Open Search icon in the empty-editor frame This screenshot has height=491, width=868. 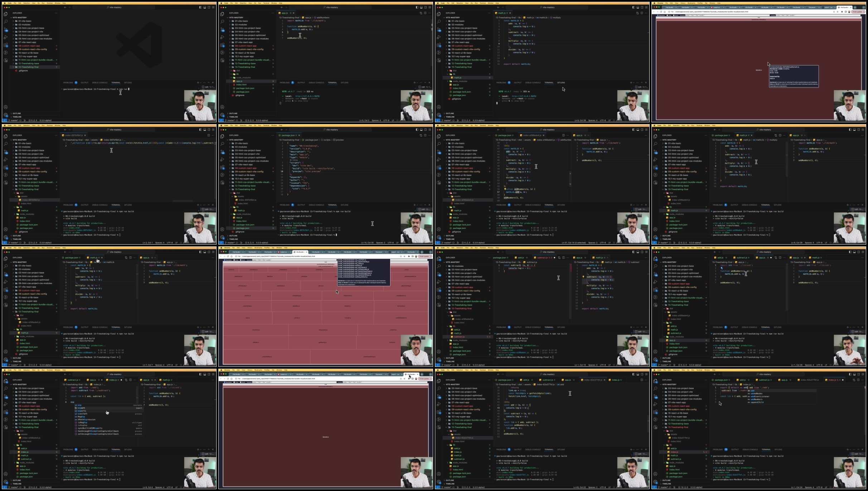click(x=6, y=21)
